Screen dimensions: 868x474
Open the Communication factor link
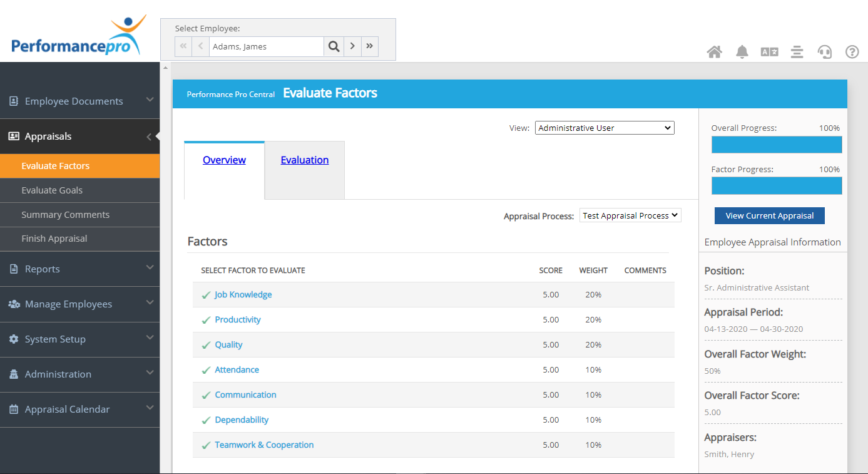(x=245, y=394)
